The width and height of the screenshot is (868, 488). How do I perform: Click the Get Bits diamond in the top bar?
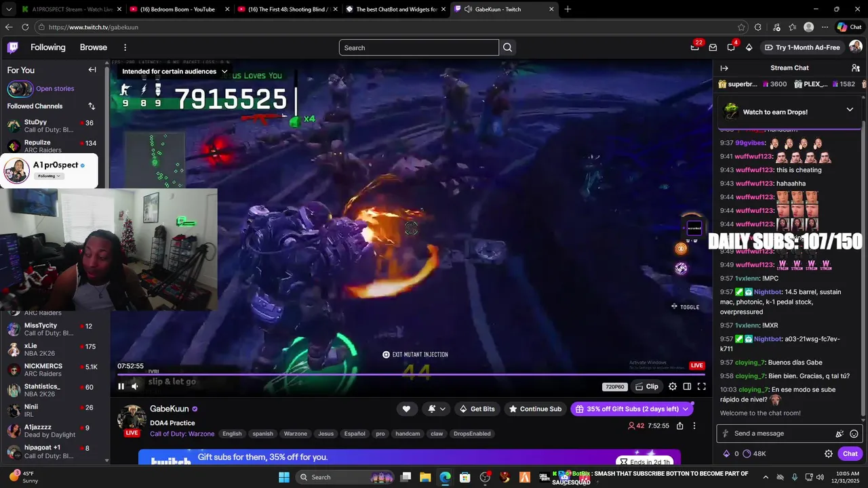[x=749, y=47]
